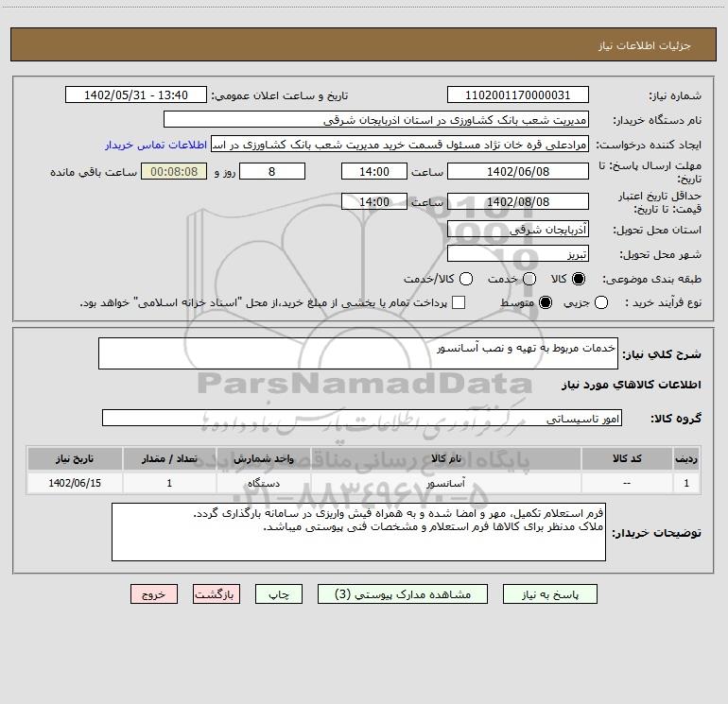Click the دستگاه unit cell
This screenshot has height=704, width=728.
(x=263, y=483)
